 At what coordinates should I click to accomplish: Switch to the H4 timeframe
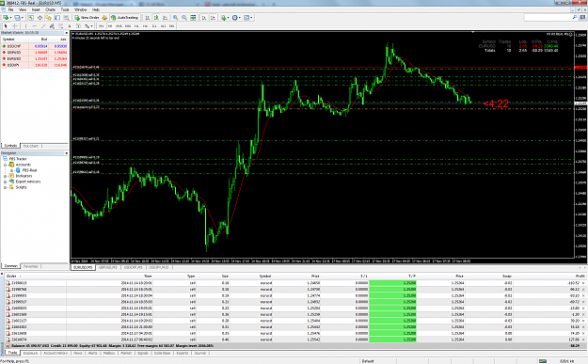point(145,26)
